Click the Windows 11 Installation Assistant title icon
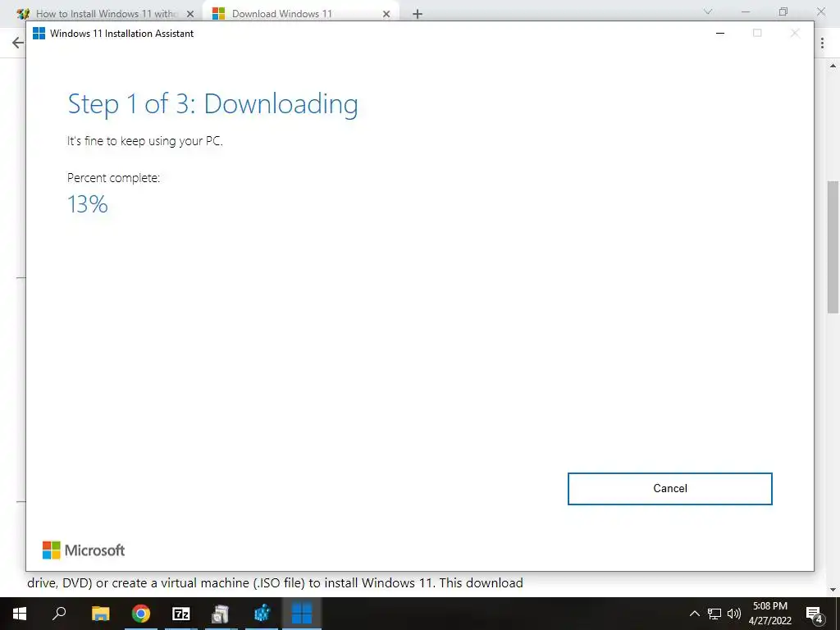The width and height of the screenshot is (840, 630). pyautogui.click(x=39, y=33)
